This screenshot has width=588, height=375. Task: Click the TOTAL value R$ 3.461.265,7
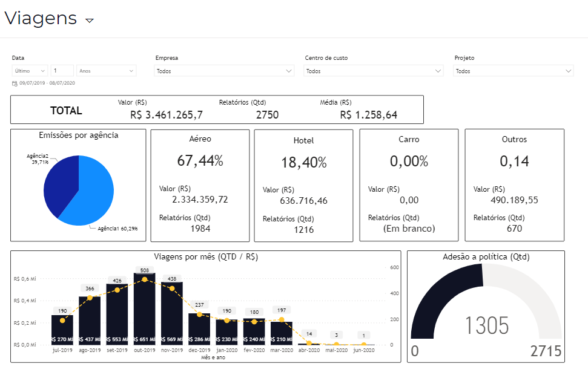[x=167, y=114]
